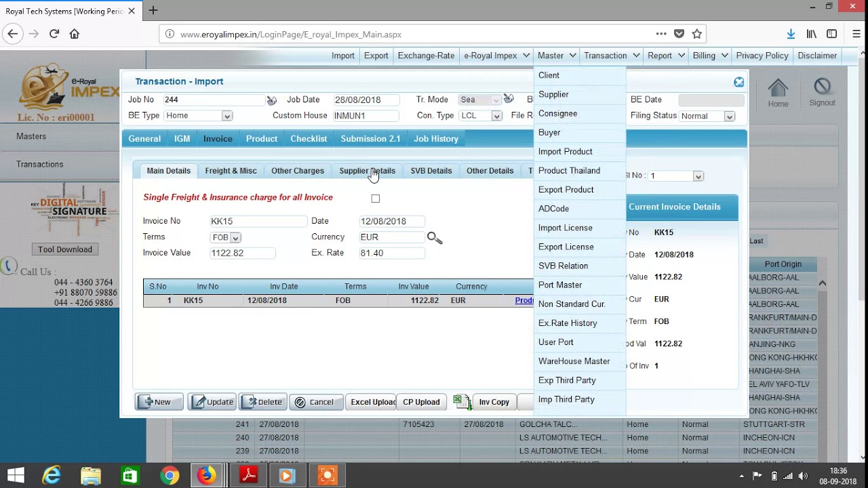Open Adobe Acrobat from the taskbar
This screenshot has height=488, width=868.
click(248, 476)
